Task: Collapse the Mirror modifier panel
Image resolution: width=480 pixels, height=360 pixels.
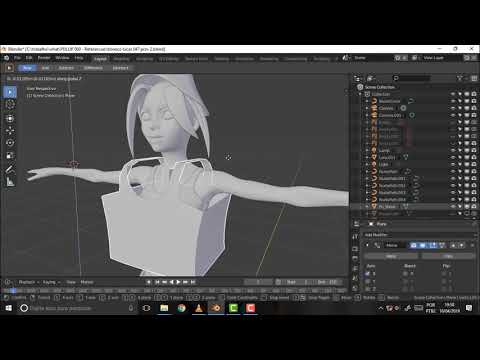Action: (367, 245)
